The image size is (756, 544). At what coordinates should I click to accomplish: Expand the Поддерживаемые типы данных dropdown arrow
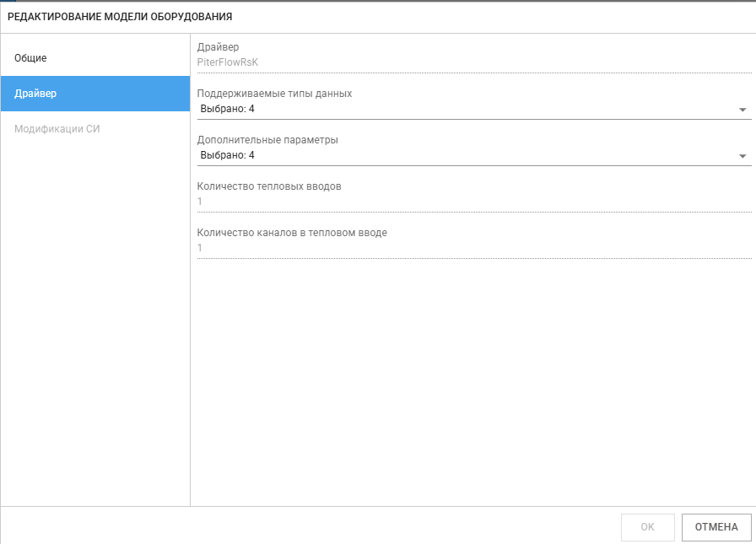click(742, 110)
